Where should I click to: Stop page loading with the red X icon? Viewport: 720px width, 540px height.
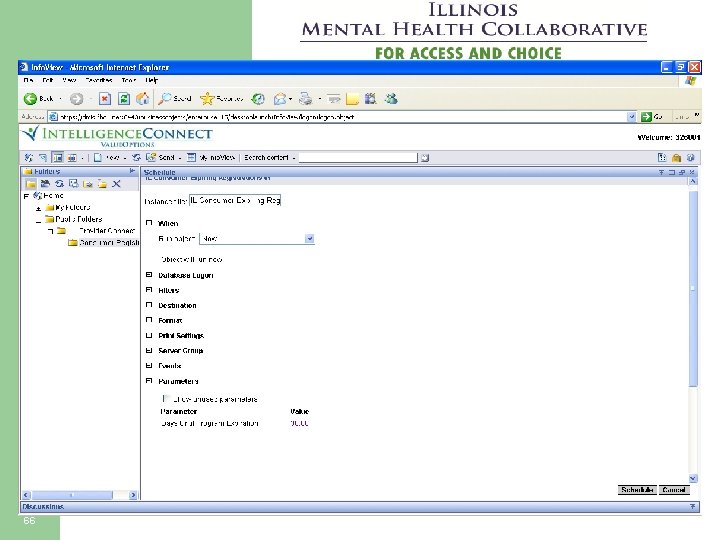pyautogui.click(x=105, y=99)
